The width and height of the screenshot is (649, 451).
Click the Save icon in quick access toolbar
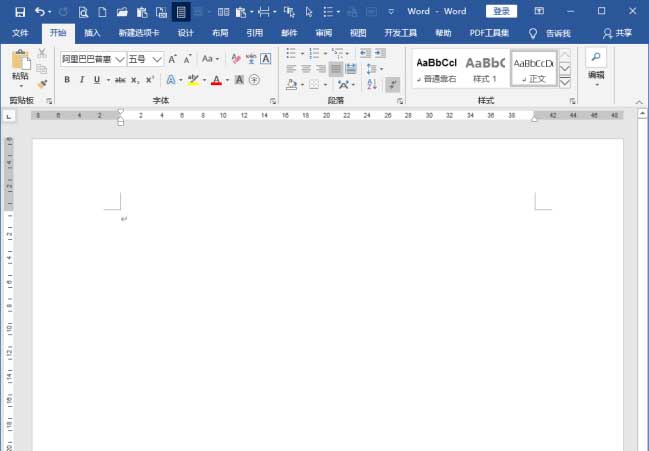pyautogui.click(x=19, y=12)
